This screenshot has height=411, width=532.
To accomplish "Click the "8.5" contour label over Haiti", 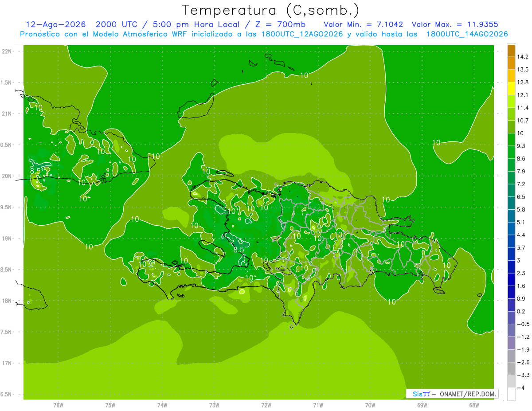I will click(x=239, y=250).
